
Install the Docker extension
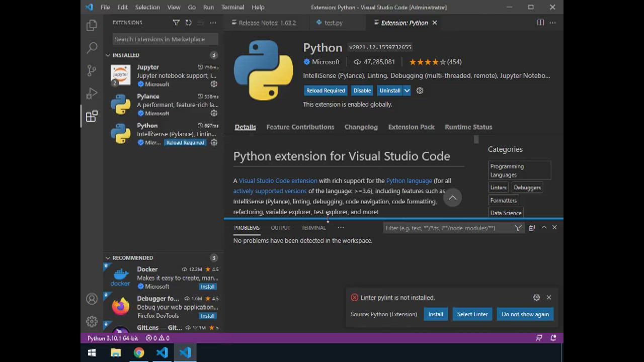[x=207, y=287]
